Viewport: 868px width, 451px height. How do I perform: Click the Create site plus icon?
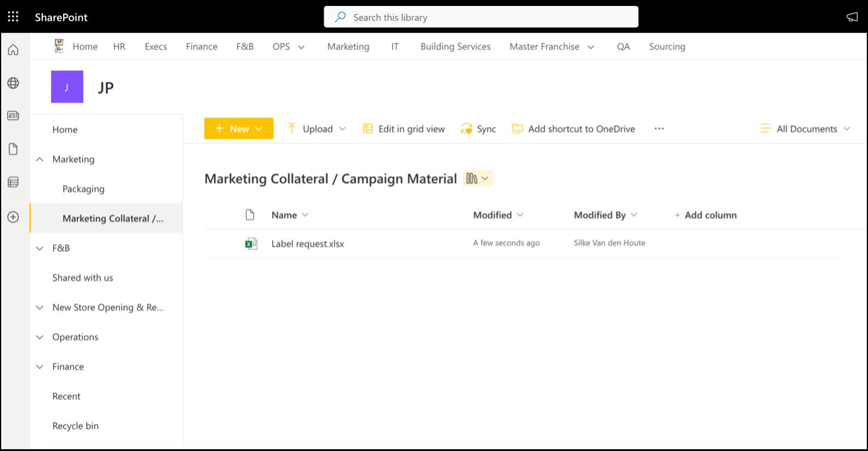pyautogui.click(x=13, y=217)
